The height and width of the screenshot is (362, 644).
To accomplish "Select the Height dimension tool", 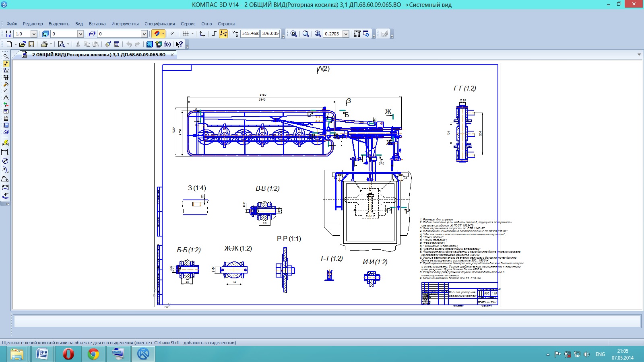I will 5,196.
